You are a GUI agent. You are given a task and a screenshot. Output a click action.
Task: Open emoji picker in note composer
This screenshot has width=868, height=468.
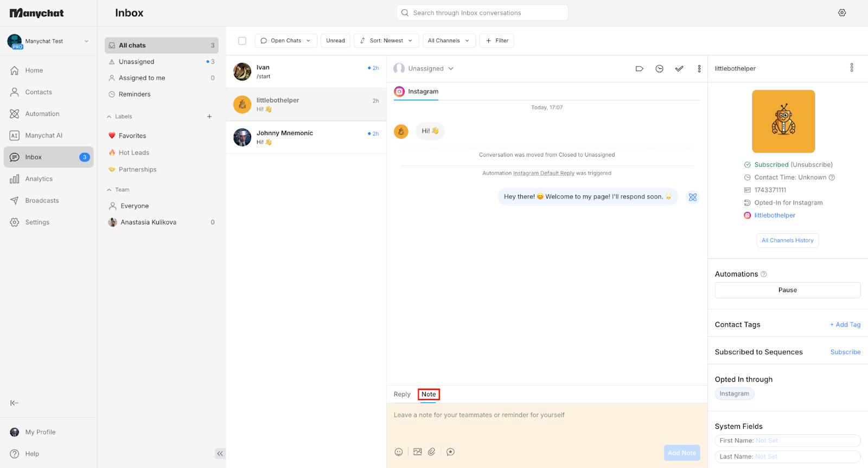click(x=399, y=452)
